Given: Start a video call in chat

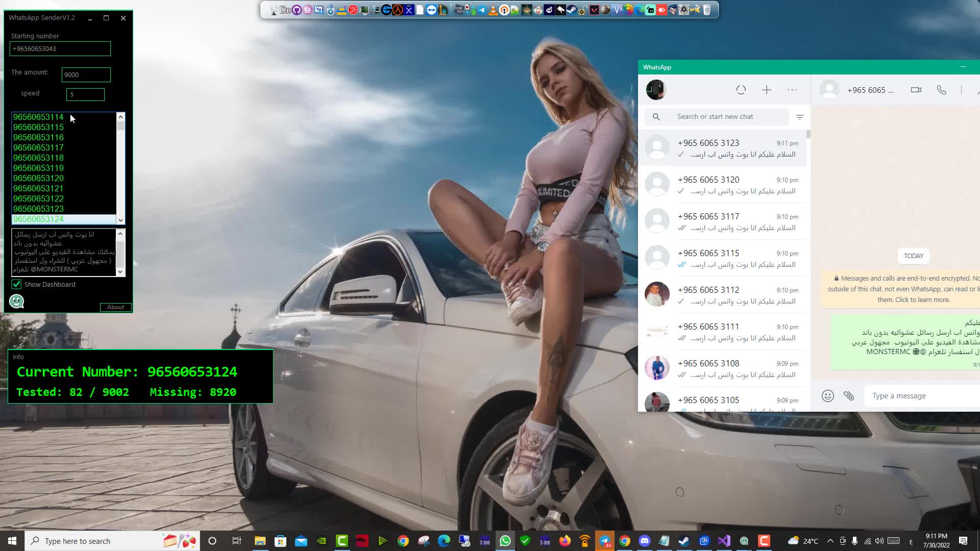Looking at the screenshot, I should point(916,90).
